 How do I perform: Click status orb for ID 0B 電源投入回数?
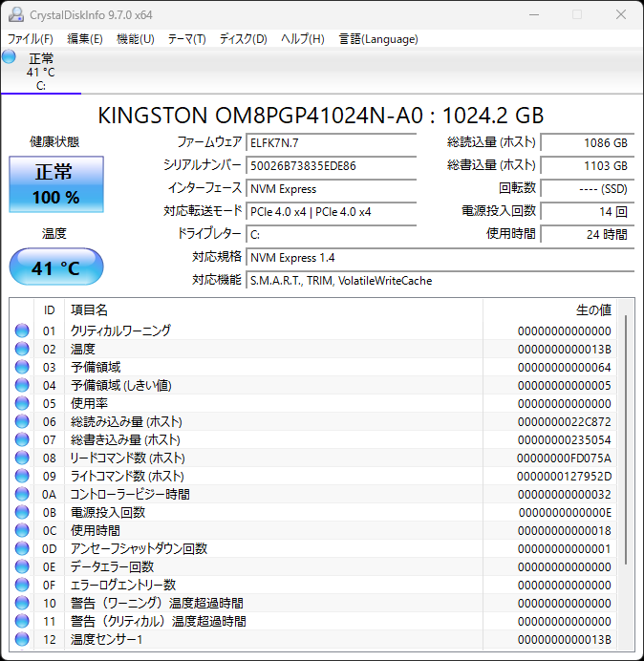(22, 512)
